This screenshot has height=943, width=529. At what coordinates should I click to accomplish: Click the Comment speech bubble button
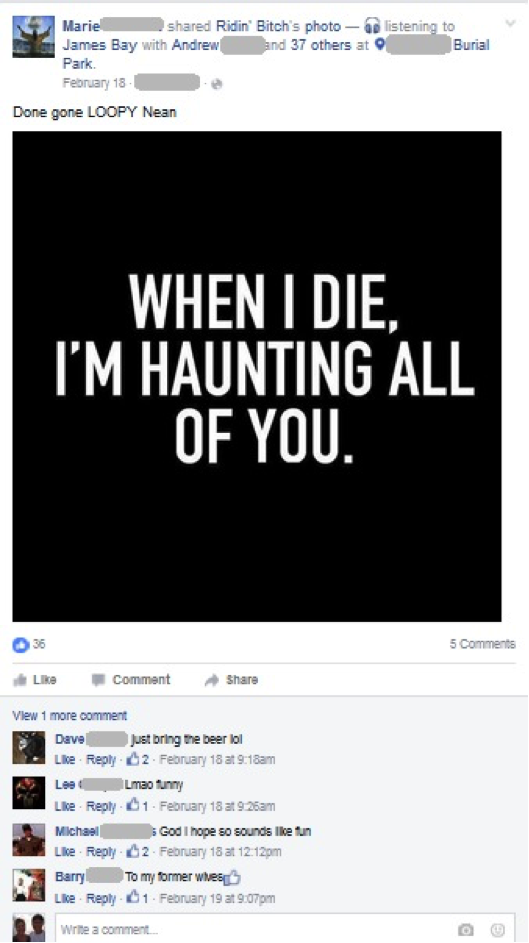tap(131, 680)
